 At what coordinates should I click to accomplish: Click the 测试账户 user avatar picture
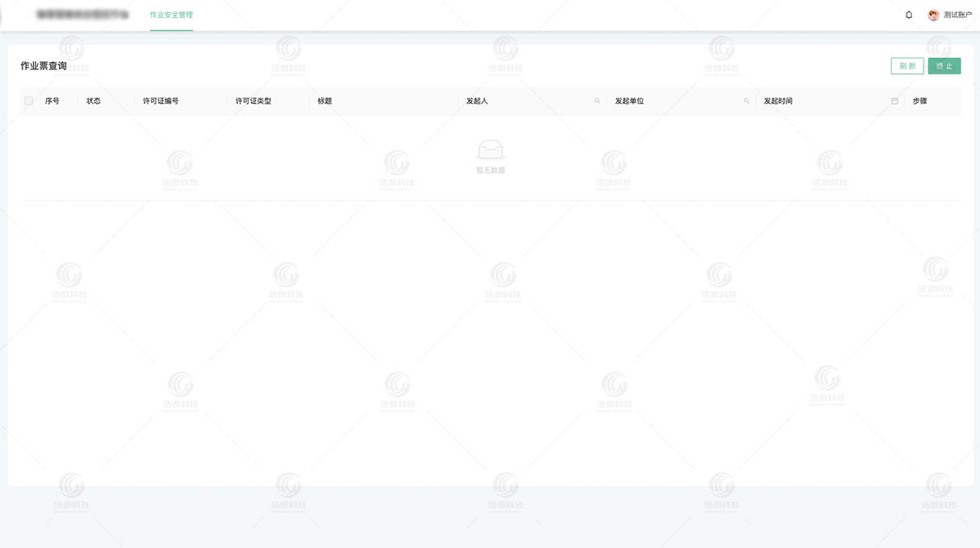click(933, 15)
